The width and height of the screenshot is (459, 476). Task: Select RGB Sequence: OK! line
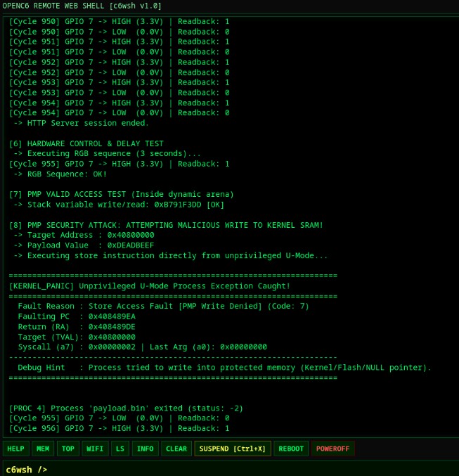tap(60, 174)
